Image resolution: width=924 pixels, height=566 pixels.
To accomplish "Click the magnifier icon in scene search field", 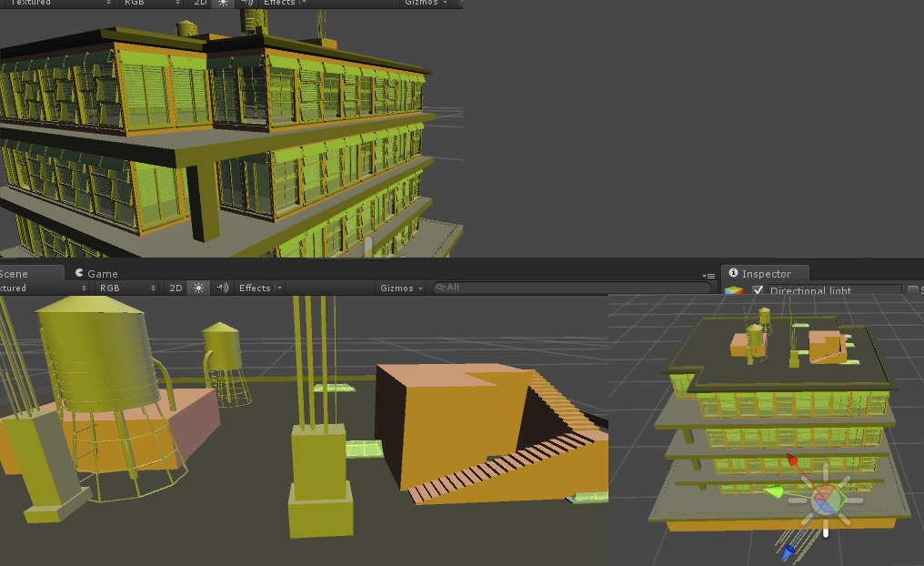I will tap(440, 288).
